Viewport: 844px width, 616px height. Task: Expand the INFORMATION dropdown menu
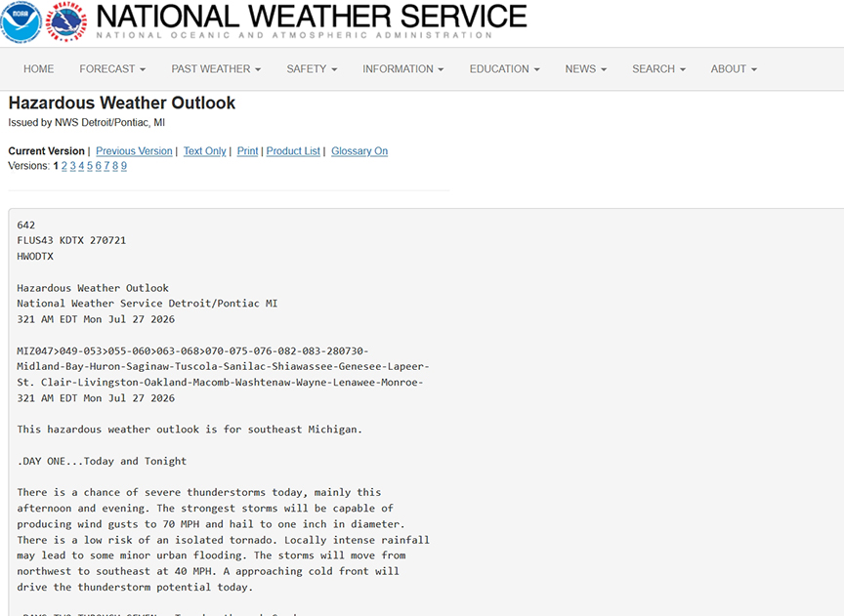point(403,69)
